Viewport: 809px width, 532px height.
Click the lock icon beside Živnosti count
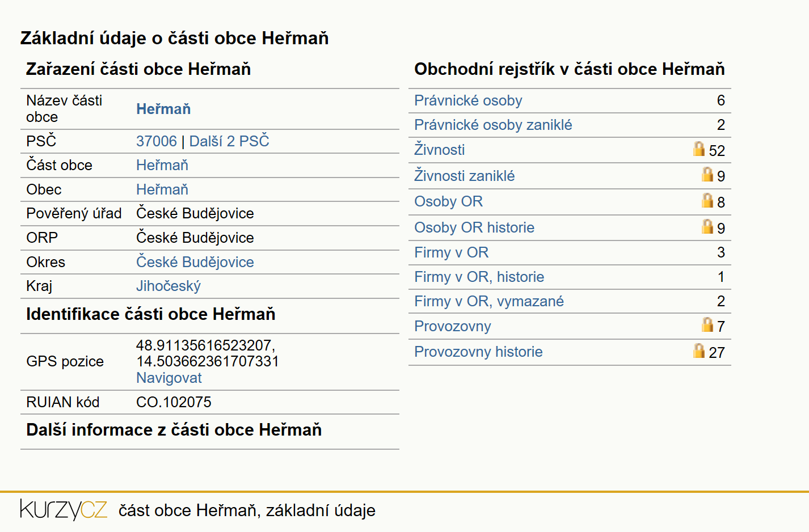pos(699,149)
